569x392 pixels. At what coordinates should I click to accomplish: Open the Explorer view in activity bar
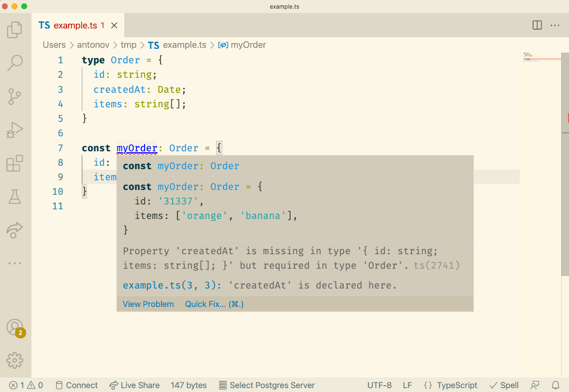[x=15, y=30]
